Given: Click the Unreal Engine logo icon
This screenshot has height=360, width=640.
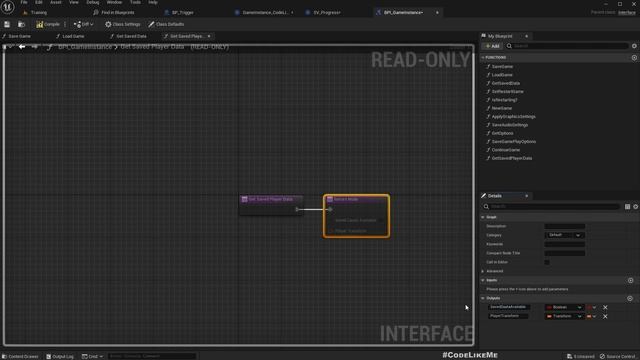Looking at the screenshot, I should coord(7,7).
